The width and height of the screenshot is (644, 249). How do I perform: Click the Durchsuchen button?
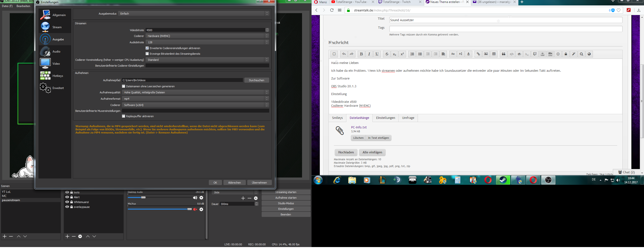click(257, 80)
